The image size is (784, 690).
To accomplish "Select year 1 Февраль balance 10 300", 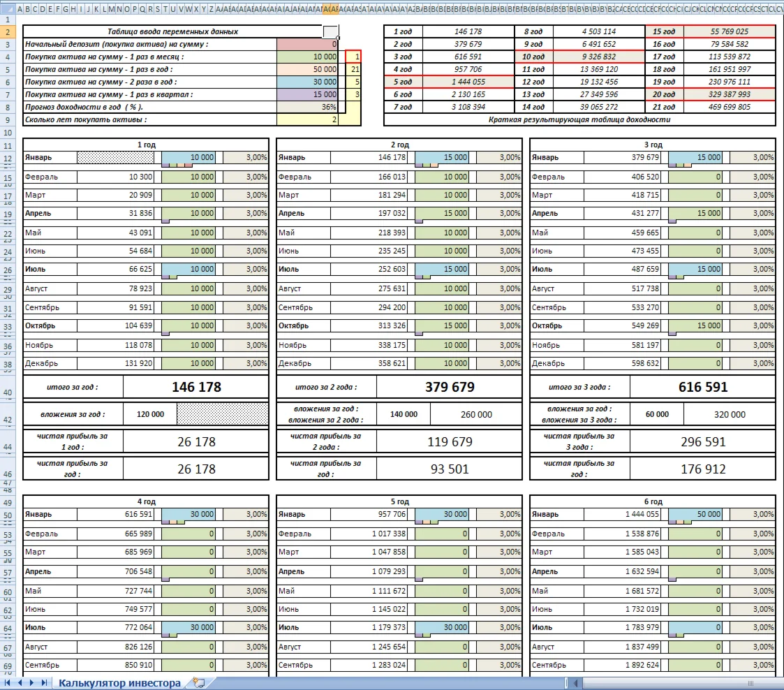I will pyautogui.click(x=115, y=177).
